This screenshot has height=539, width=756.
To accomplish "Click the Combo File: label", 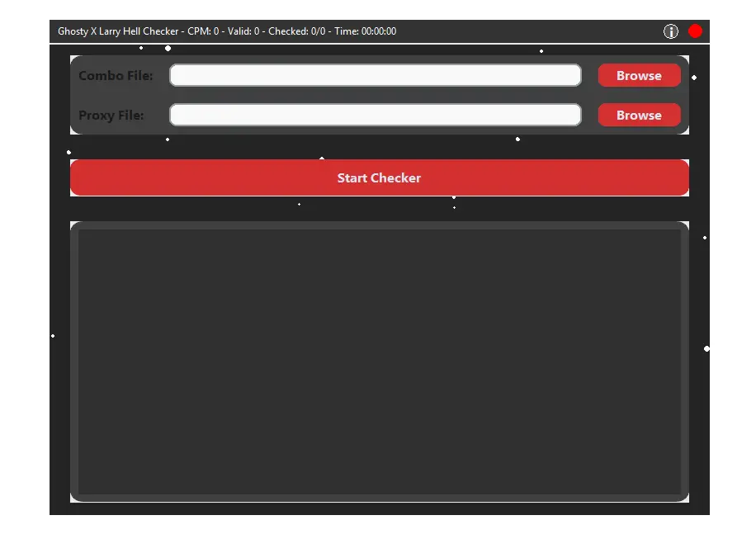I will pos(116,74).
